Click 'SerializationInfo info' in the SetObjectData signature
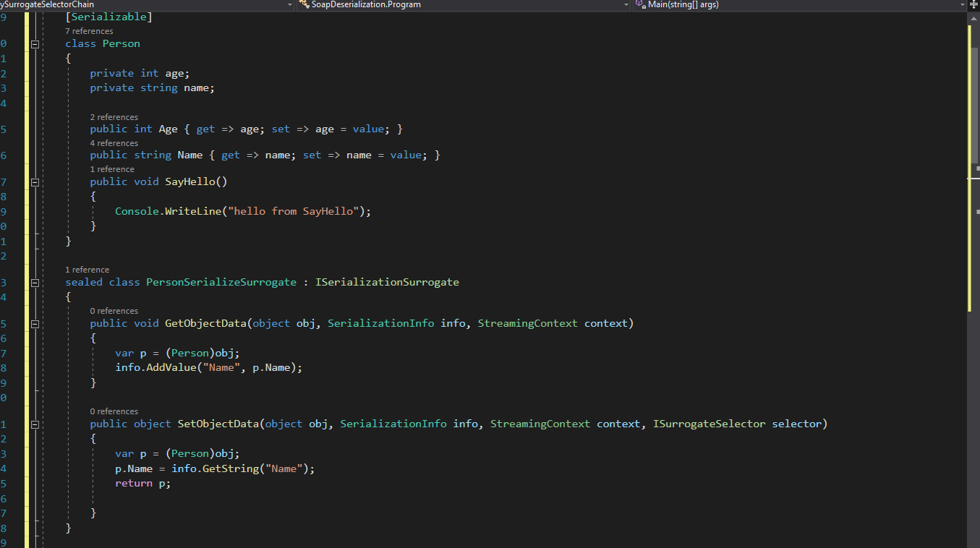980x548 pixels. [409, 424]
